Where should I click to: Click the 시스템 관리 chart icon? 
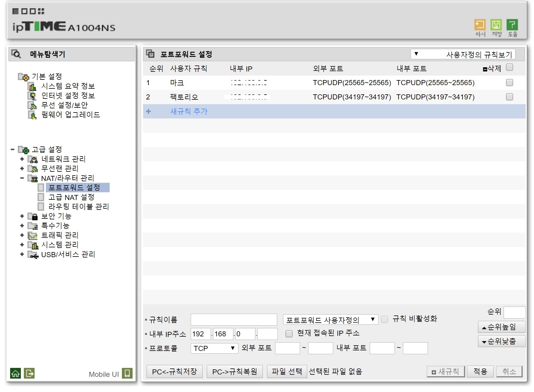click(x=32, y=245)
